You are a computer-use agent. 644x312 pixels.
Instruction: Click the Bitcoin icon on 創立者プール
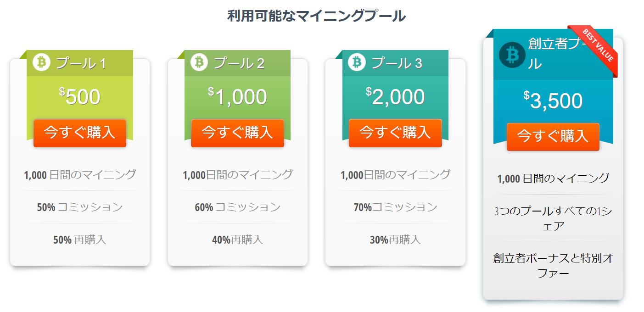pyautogui.click(x=512, y=55)
